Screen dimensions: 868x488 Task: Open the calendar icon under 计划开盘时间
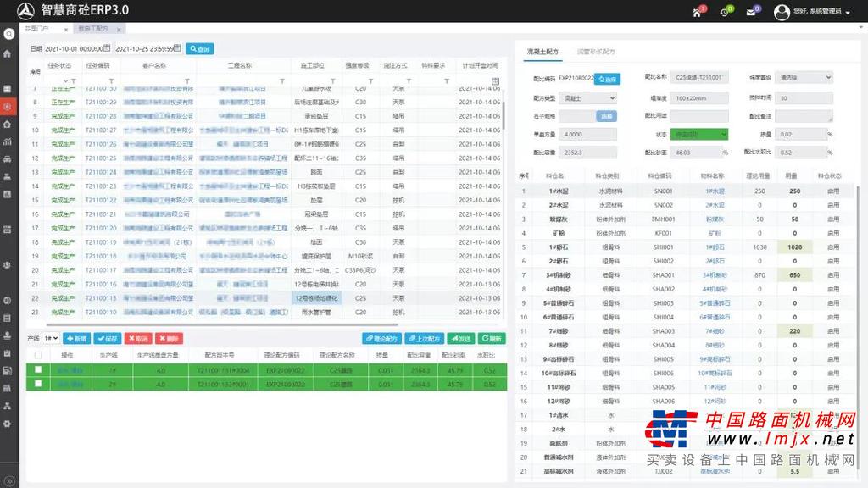point(495,81)
